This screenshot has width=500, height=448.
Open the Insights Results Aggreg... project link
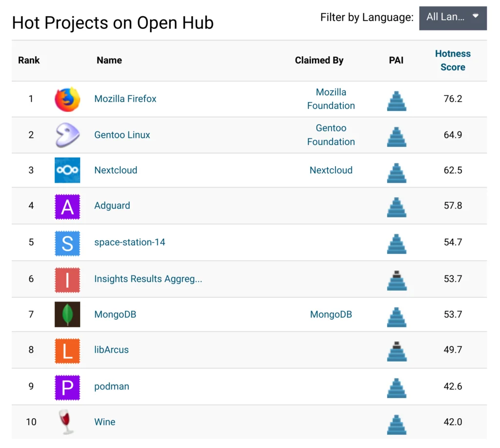[148, 279]
